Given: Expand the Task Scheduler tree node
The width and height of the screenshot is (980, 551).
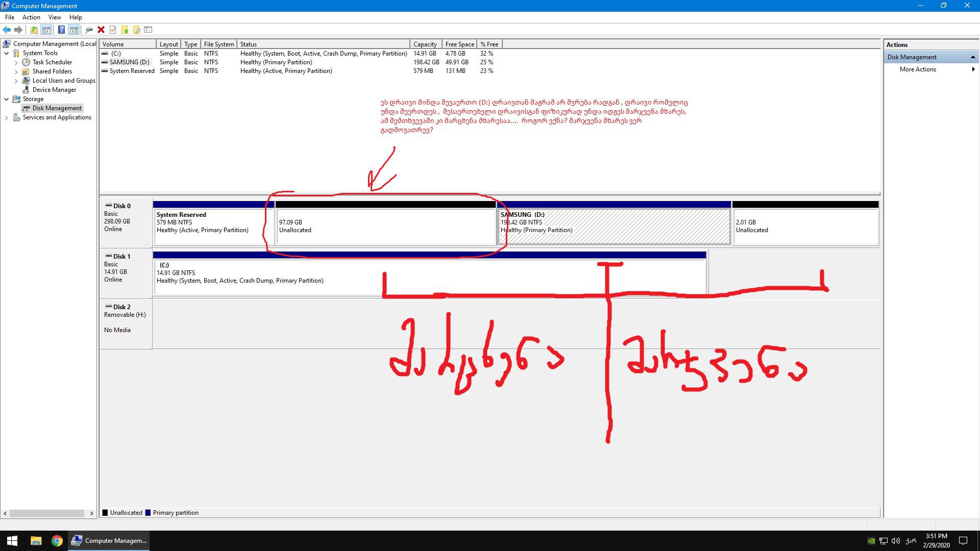Looking at the screenshot, I should (16, 62).
